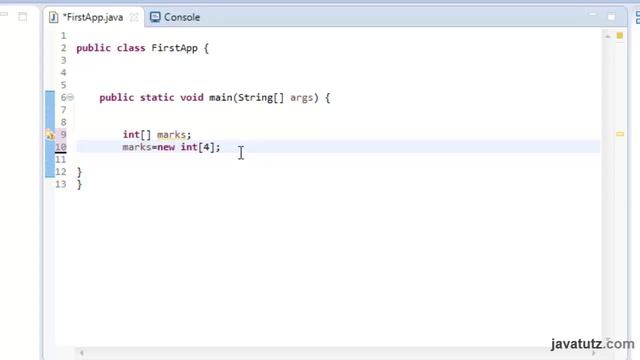
Task: Click the closing brace on line 12
Action: [79, 172]
